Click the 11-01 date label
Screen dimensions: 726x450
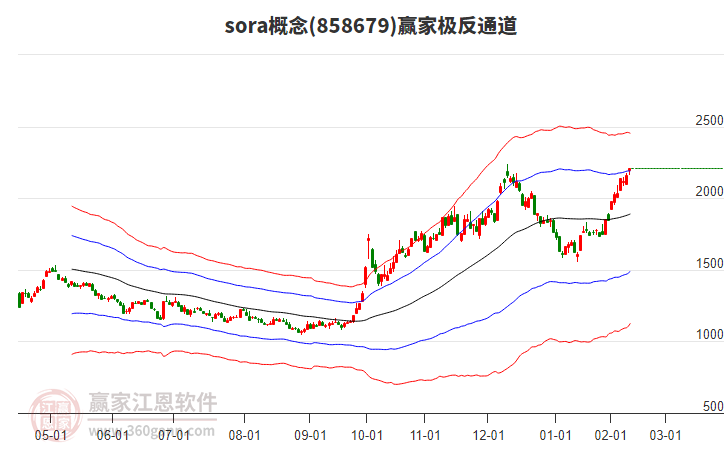[425, 435]
